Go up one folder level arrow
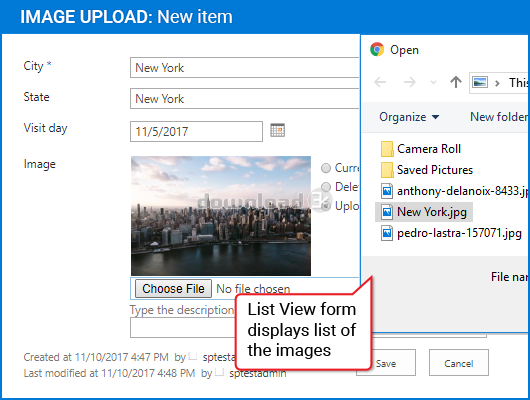Viewport: 530px width, 400px height. [x=456, y=82]
